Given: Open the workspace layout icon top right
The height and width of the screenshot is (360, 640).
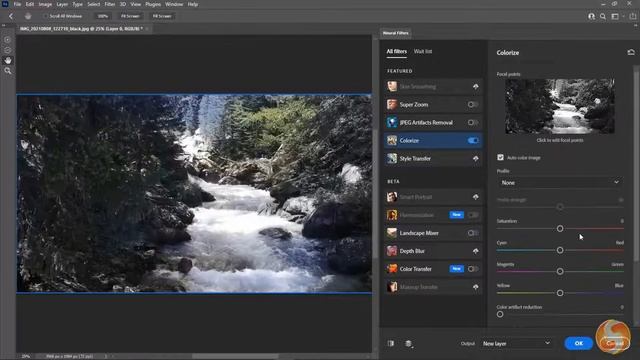Looking at the screenshot, I should pyautogui.click(x=616, y=16).
